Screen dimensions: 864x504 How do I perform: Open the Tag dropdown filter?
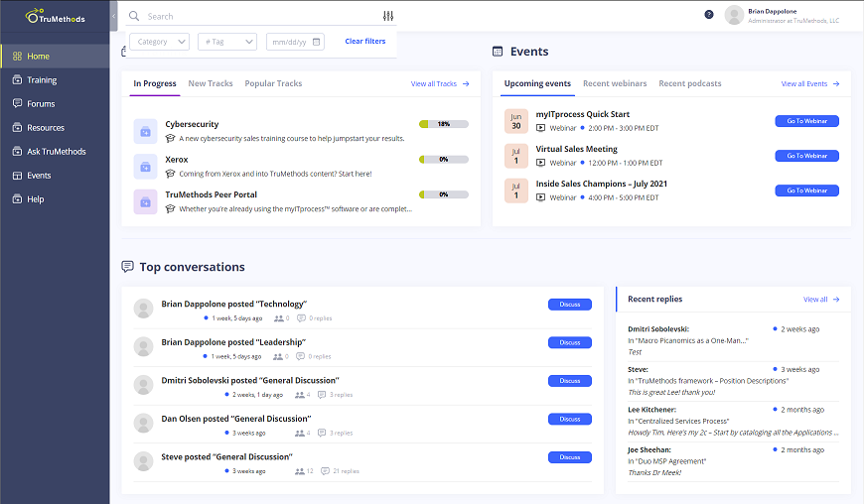227,42
